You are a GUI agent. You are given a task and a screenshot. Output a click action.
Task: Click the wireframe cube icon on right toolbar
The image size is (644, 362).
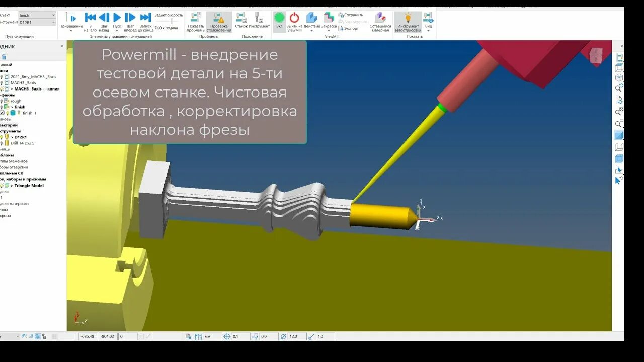point(619,147)
